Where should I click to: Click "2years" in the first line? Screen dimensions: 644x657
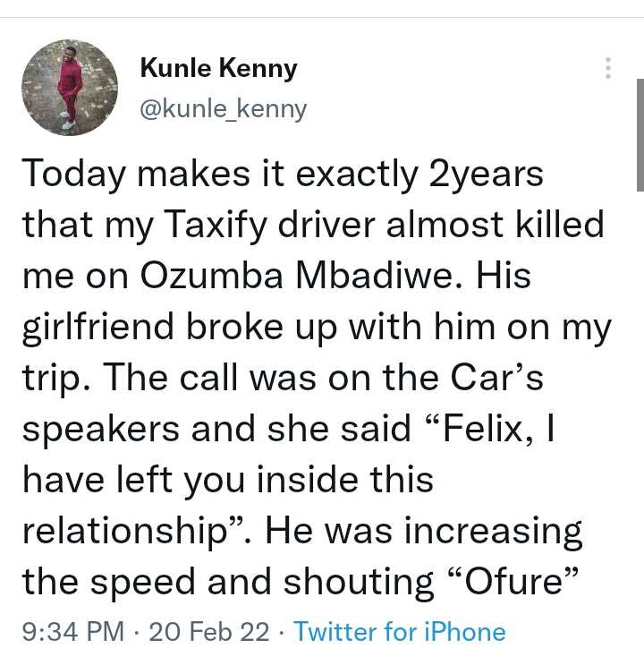tap(486, 174)
